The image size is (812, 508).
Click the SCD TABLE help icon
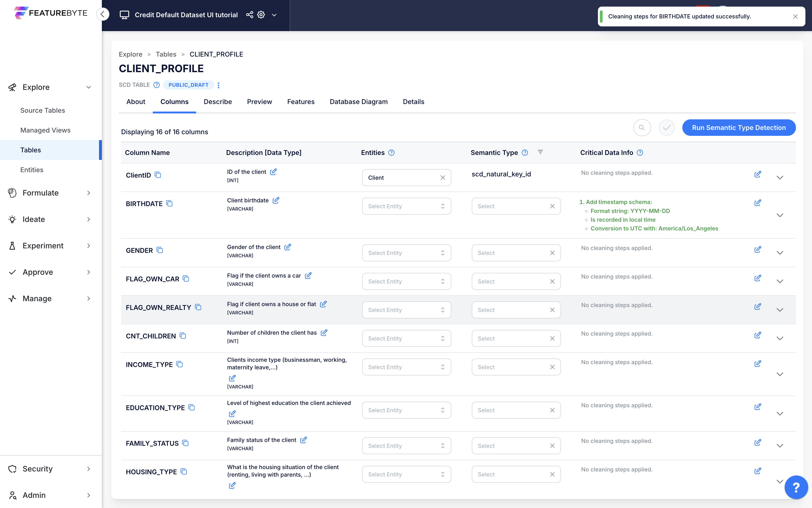point(157,85)
